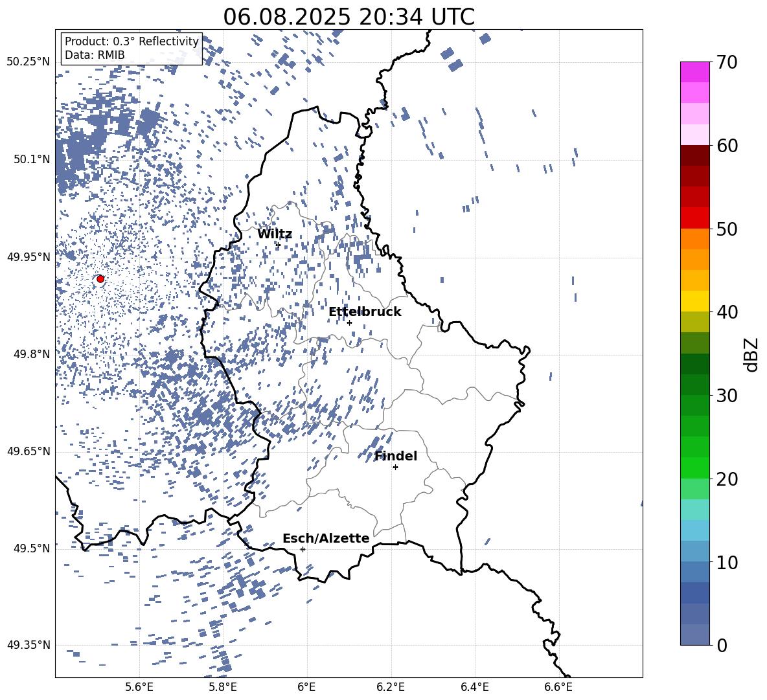Click the red radar site marker

tap(100, 279)
